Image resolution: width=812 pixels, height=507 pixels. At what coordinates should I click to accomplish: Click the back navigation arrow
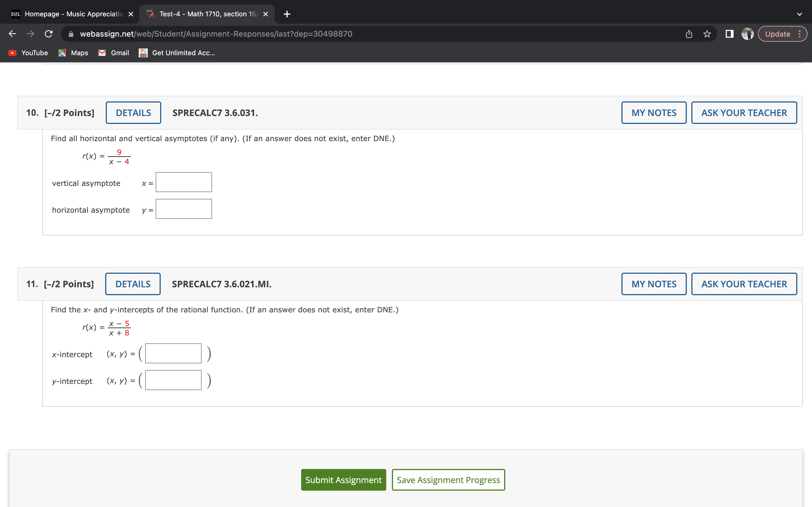12,34
